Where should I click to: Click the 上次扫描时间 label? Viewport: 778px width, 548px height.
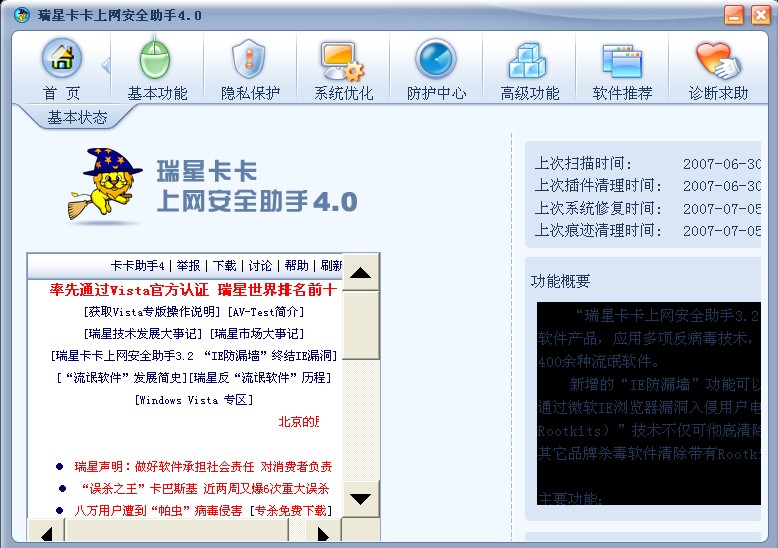coord(583,163)
